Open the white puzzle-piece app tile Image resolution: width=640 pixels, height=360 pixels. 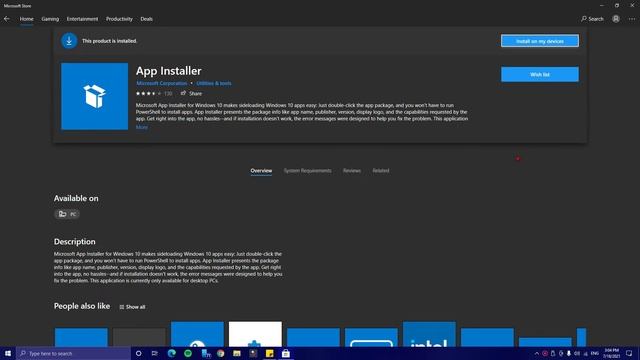click(255, 334)
